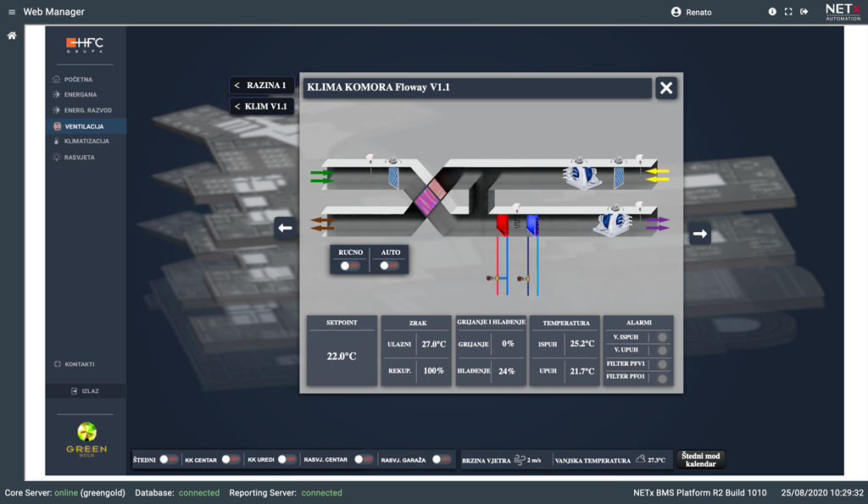Select the blue cooling coil in diagram

(531, 224)
